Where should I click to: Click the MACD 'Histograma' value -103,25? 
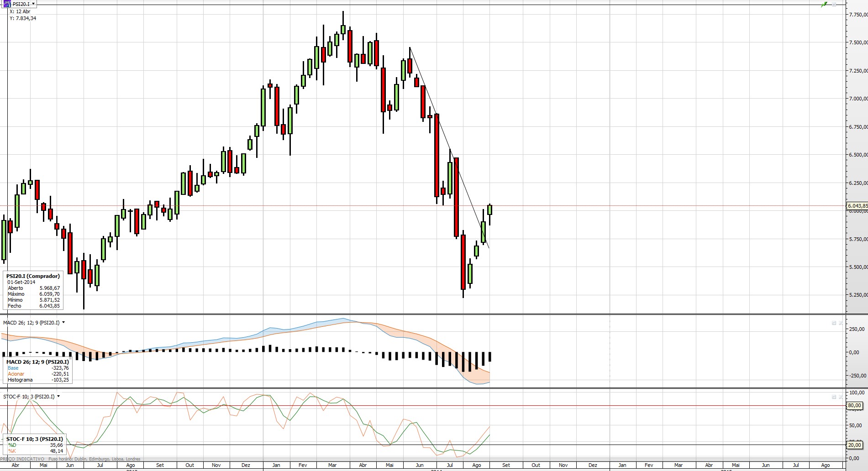60,380
